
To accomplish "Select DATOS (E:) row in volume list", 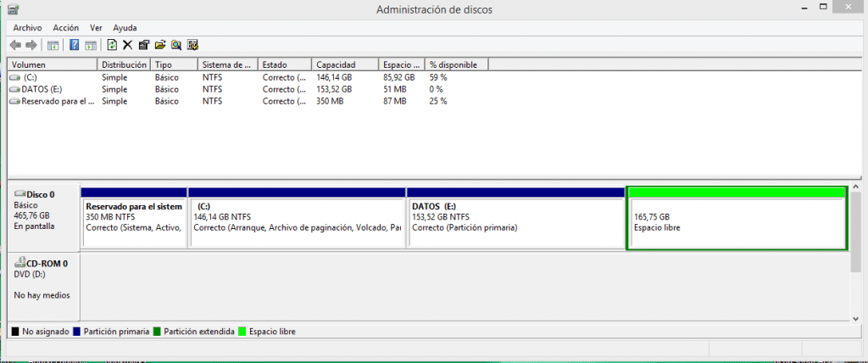I will click(x=42, y=89).
